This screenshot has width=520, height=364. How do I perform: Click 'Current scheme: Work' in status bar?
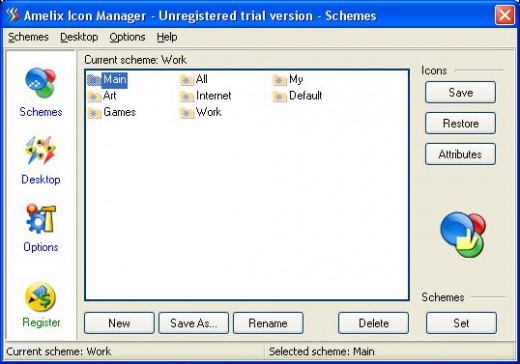59,351
